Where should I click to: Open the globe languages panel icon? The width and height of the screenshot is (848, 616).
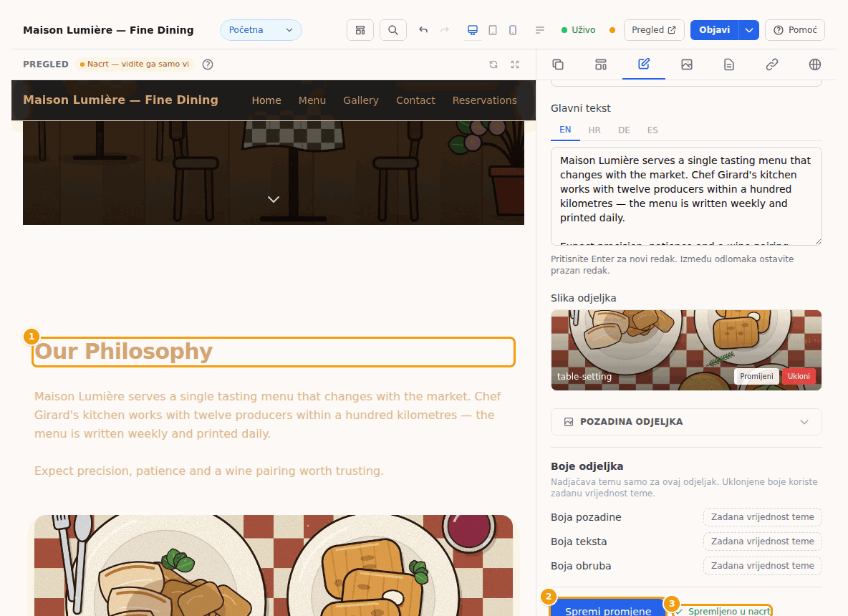[814, 64]
